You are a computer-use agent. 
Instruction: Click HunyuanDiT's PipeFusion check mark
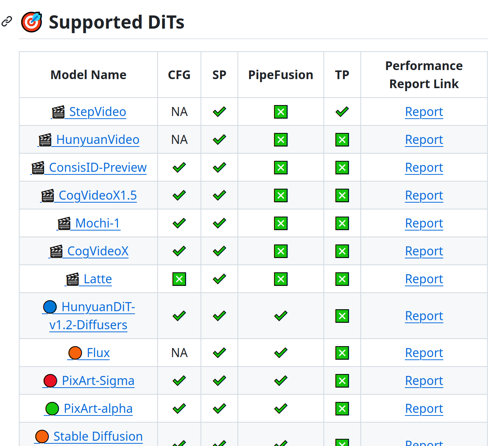[281, 316]
